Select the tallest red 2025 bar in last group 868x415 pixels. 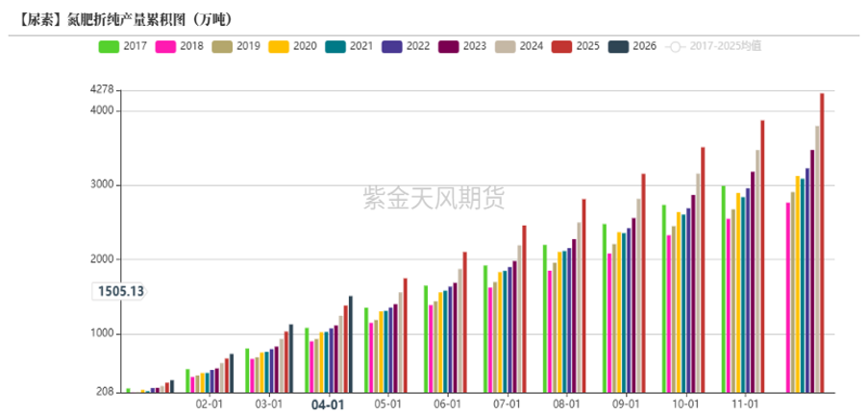tap(822, 243)
